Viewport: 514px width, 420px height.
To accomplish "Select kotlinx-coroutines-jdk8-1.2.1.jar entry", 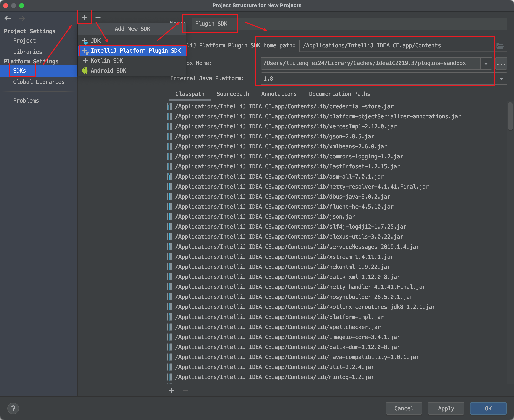I will click(x=337, y=307).
